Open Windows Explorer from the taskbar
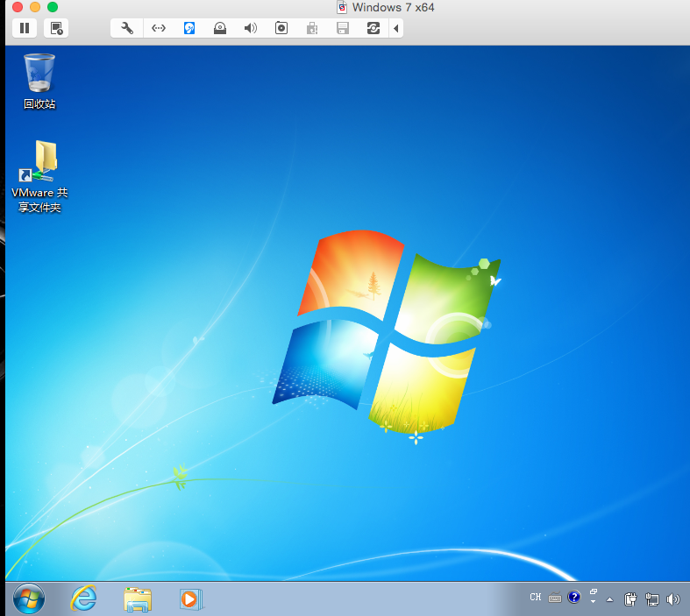 pyautogui.click(x=138, y=599)
